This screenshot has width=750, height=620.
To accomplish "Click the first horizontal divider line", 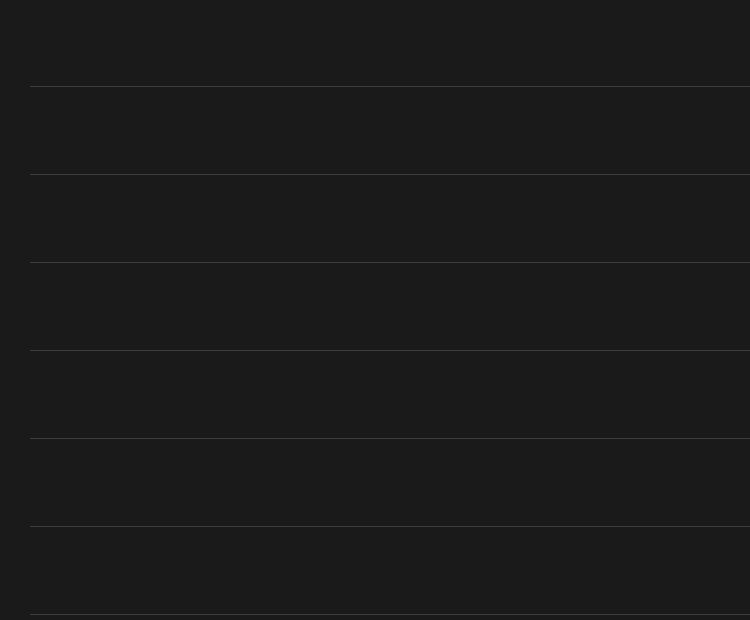I will [x=389, y=86].
